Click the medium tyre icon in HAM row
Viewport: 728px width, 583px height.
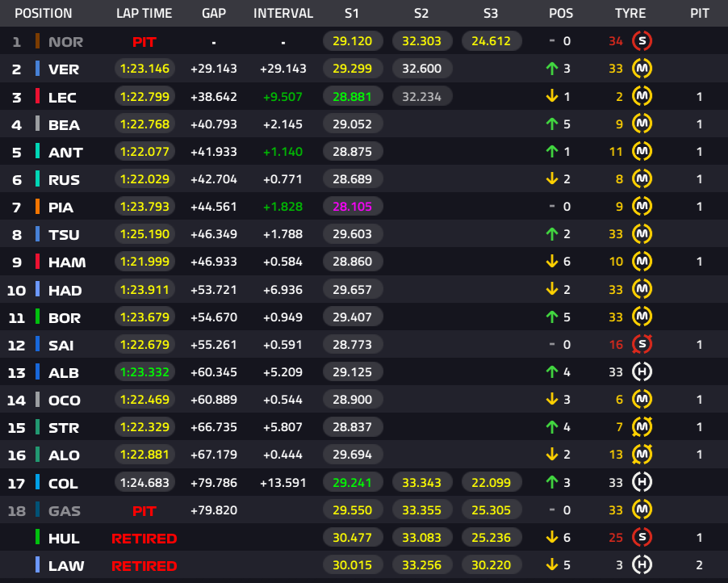pos(642,261)
